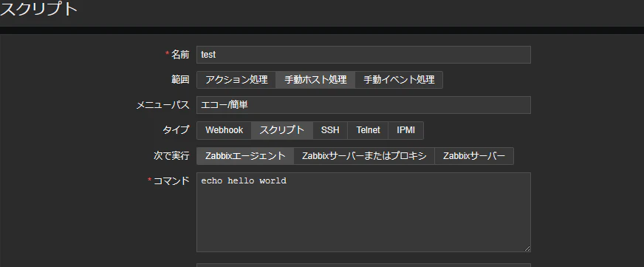Select 手動イベント処理 scope option
This screenshot has height=267, width=644.
[x=399, y=80]
